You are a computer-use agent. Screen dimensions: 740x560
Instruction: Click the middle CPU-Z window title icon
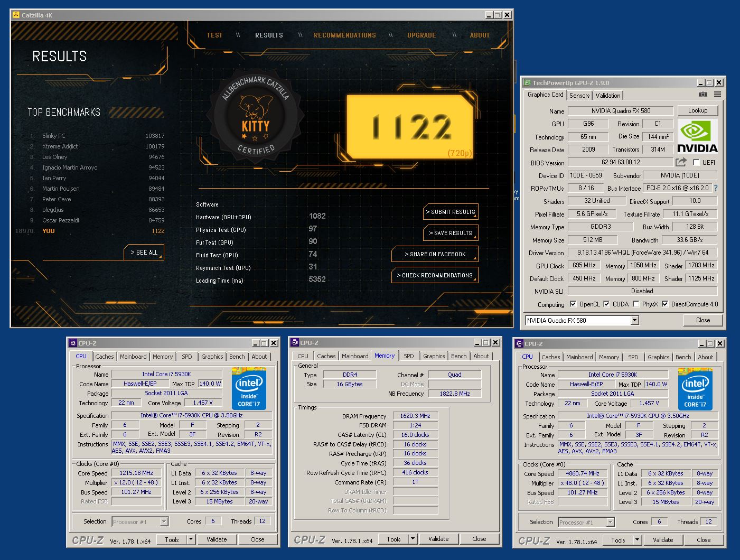pyautogui.click(x=295, y=342)
